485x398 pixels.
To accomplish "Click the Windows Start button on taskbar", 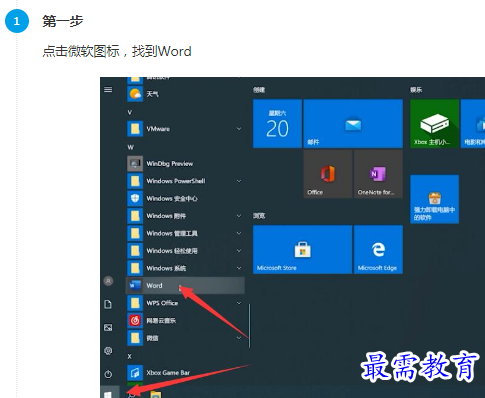I will point(110,392).
